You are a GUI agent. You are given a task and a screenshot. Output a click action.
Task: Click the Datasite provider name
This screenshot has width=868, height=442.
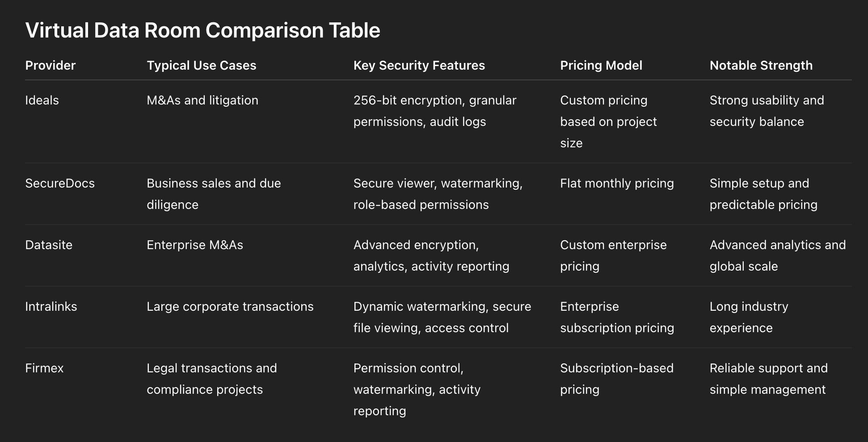point(49,245)
